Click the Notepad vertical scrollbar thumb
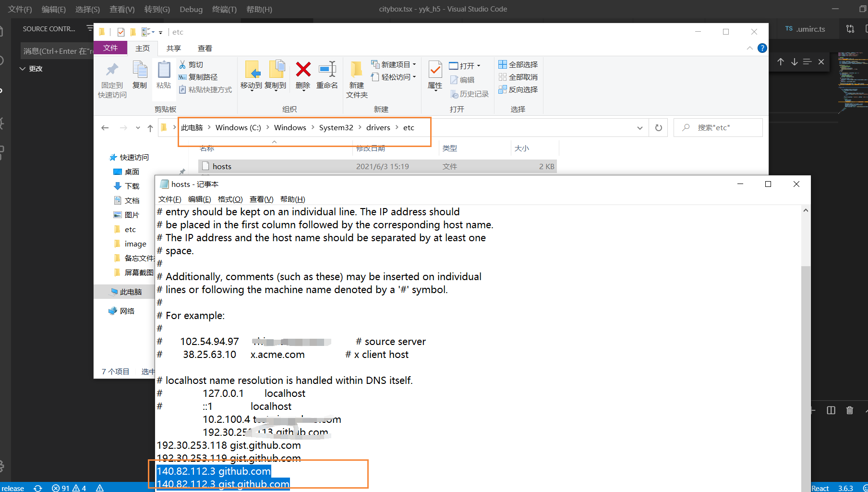This screenshot has width=868, height=492. coord(806,378)
